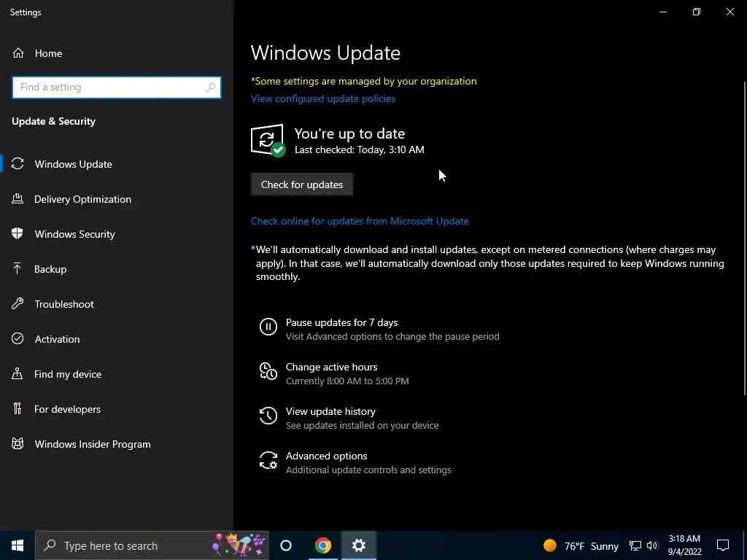Click the Windows Update sync arrows icon

18,164
